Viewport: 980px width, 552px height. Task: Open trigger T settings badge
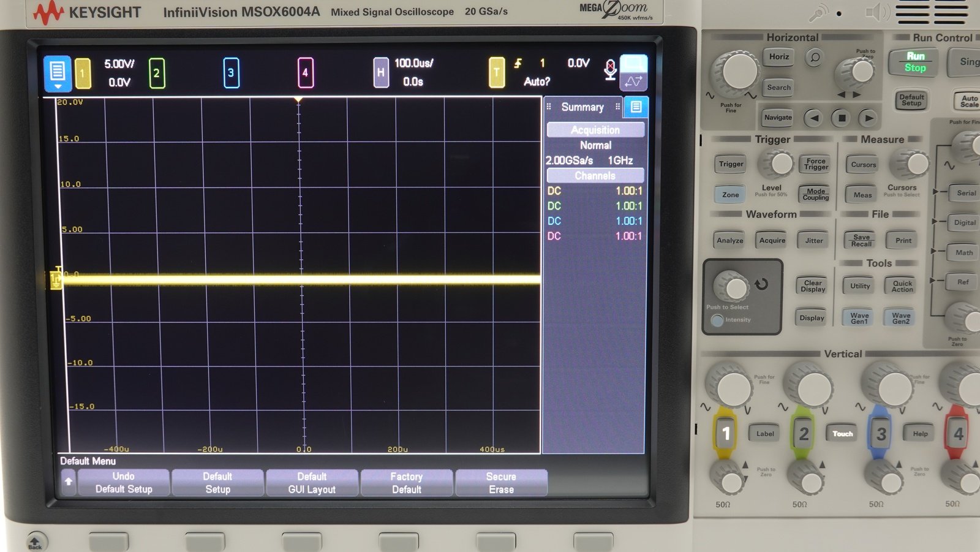(x=497, y=72)
